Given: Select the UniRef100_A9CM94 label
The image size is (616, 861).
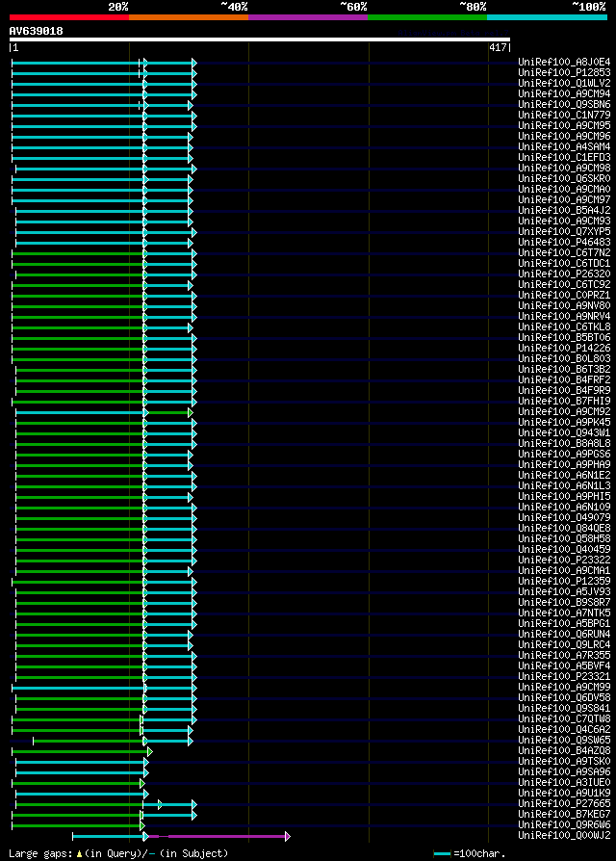Looking at the screenshot, I should [564, 93].
